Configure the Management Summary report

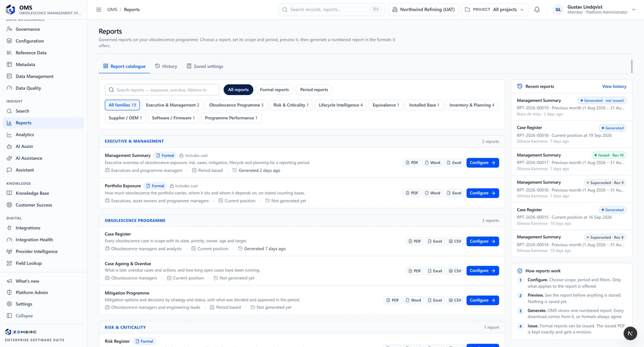483,163
